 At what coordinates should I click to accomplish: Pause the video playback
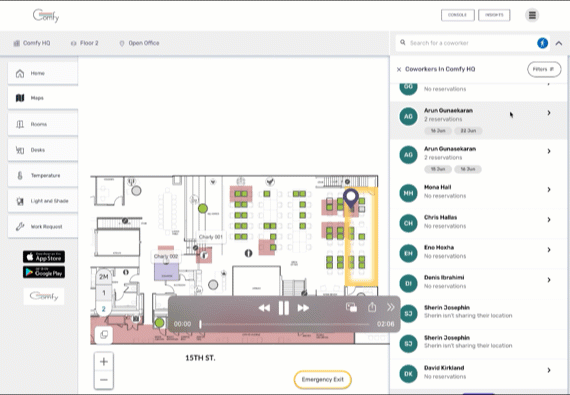pos(284,308)
